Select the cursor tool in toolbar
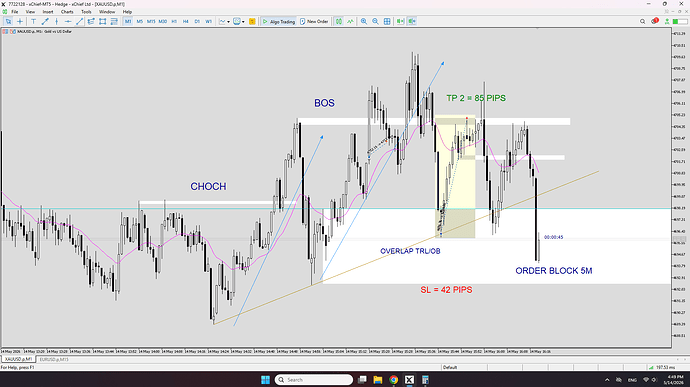The width and height of the screenshot is (690, 387). (8, 21)
